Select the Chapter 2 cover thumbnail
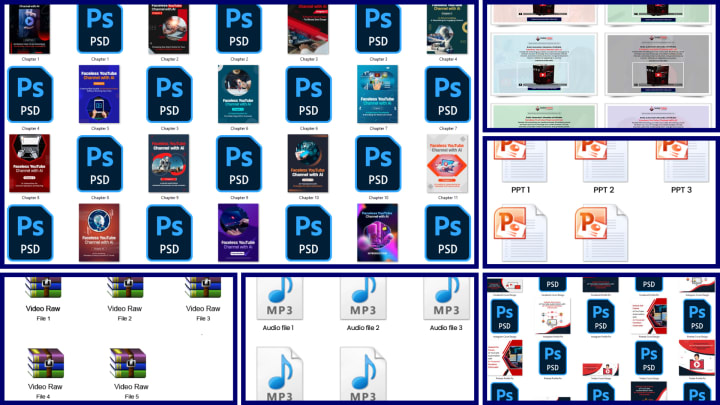Viewport: 720px width, 405px height. coord(169,29)
